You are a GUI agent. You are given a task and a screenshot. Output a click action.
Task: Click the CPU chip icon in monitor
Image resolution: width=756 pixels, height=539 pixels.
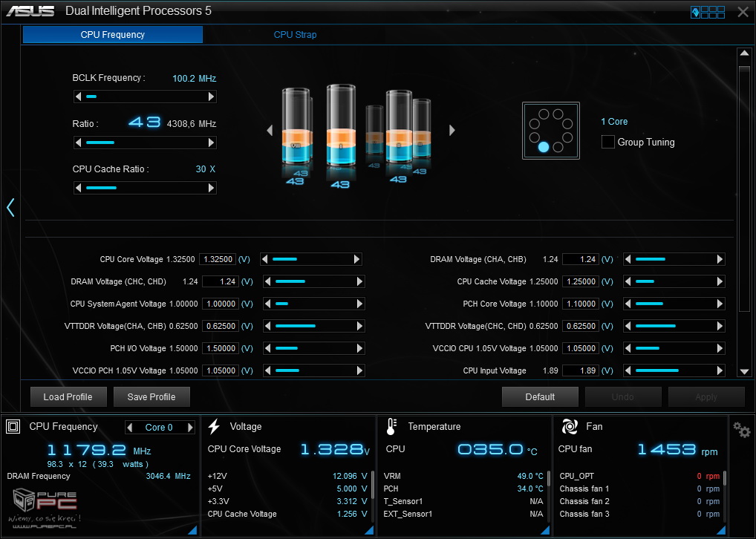tap(13, 426)
